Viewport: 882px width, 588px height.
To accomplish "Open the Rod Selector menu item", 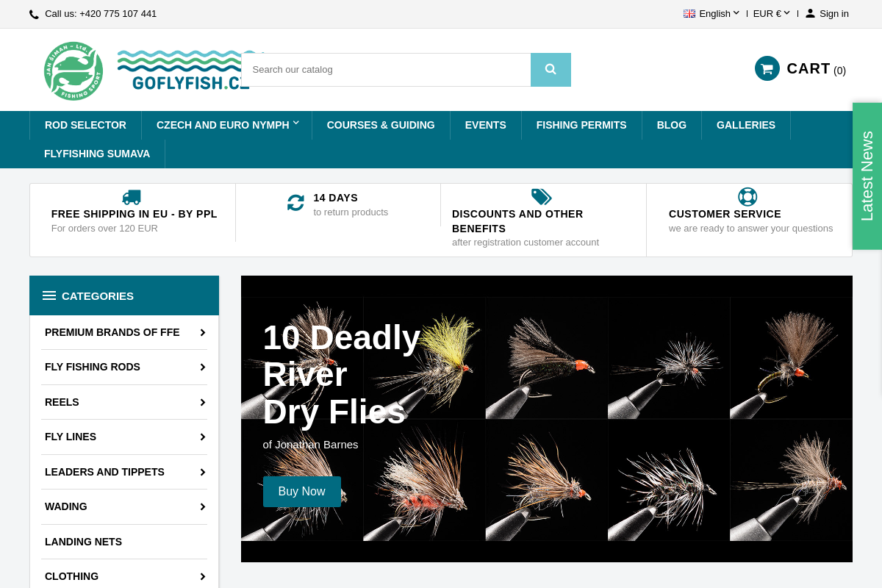I will click(x=85, y=125).
